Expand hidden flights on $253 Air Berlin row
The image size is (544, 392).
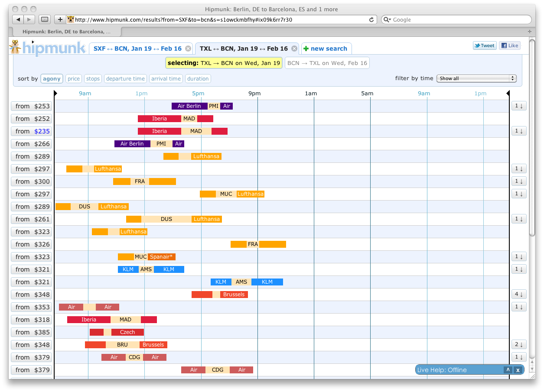pyautogui.click(x=518, y=106)
